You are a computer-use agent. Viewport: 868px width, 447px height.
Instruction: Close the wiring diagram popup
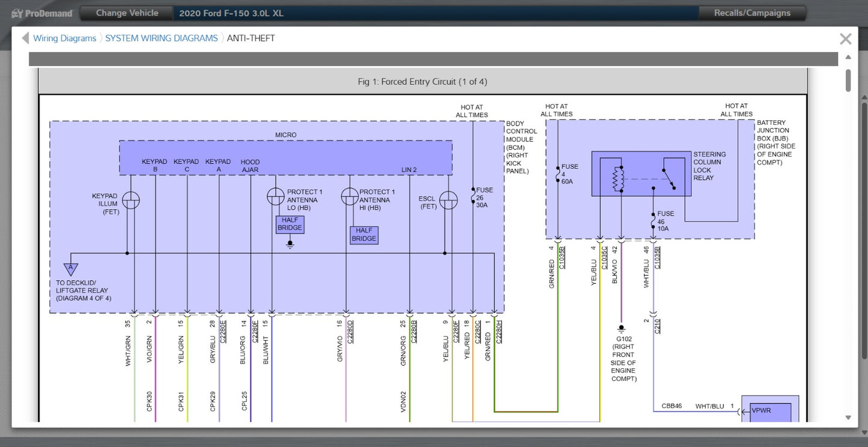click(845, 39)
